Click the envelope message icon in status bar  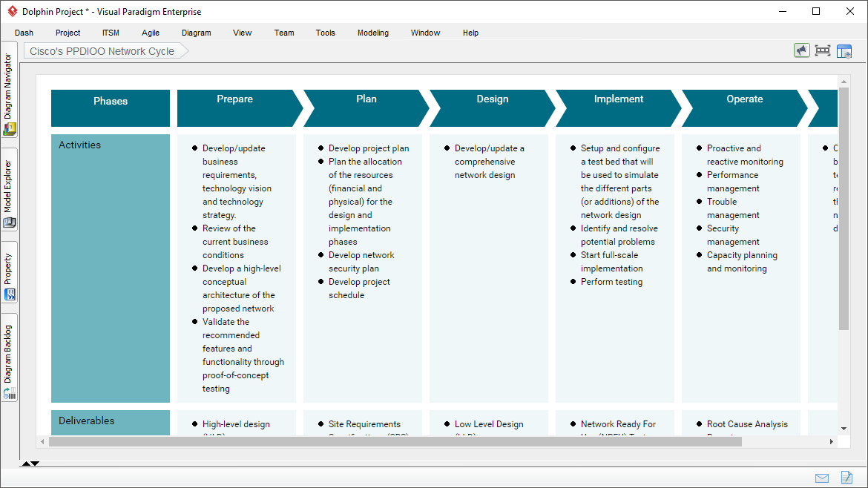coord(822,478)
